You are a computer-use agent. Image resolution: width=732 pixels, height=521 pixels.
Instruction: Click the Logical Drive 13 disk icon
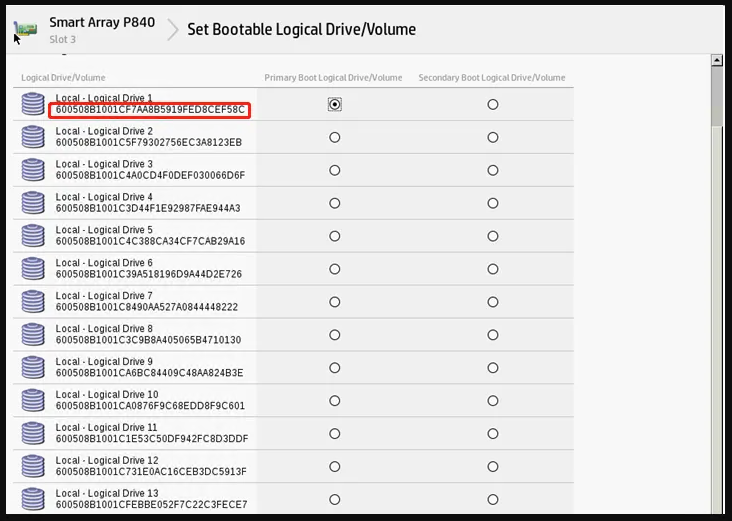pos(33,499)
